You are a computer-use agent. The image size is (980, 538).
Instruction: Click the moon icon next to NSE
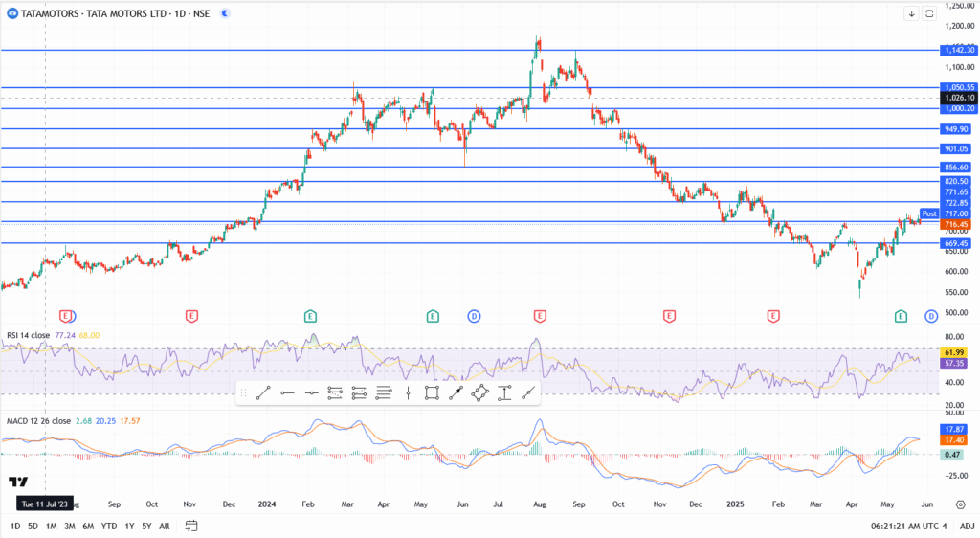(226, 13)
